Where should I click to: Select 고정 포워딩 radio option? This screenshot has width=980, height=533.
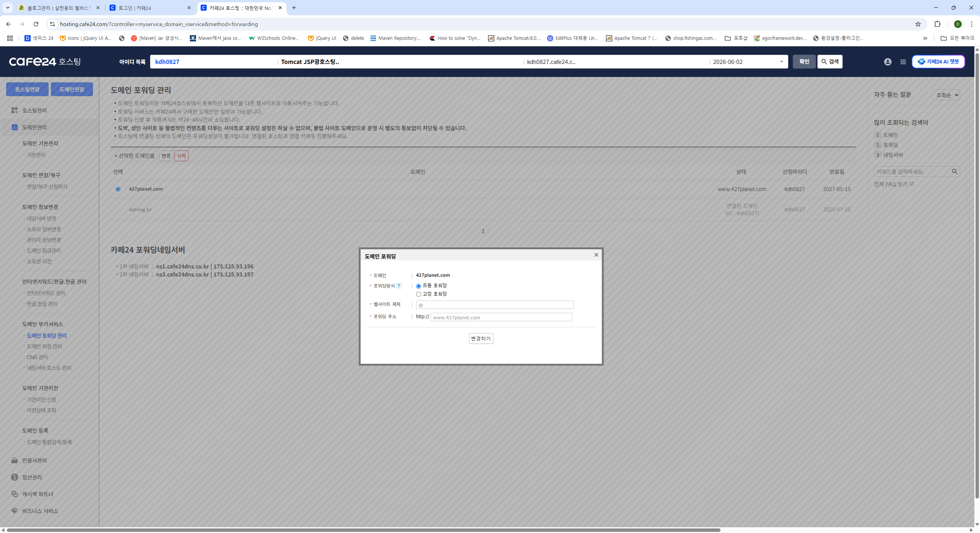coord(418,294)
